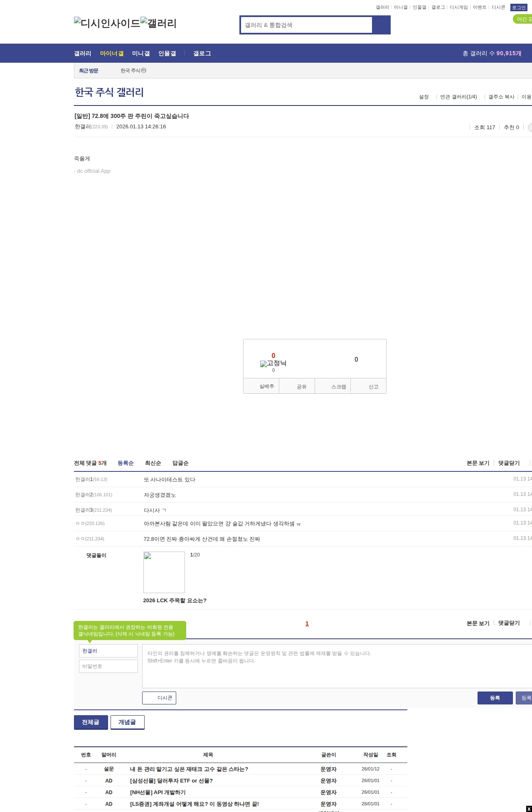Click the 신고 report button
Viewport: 532px width, 812px height.
368,386
